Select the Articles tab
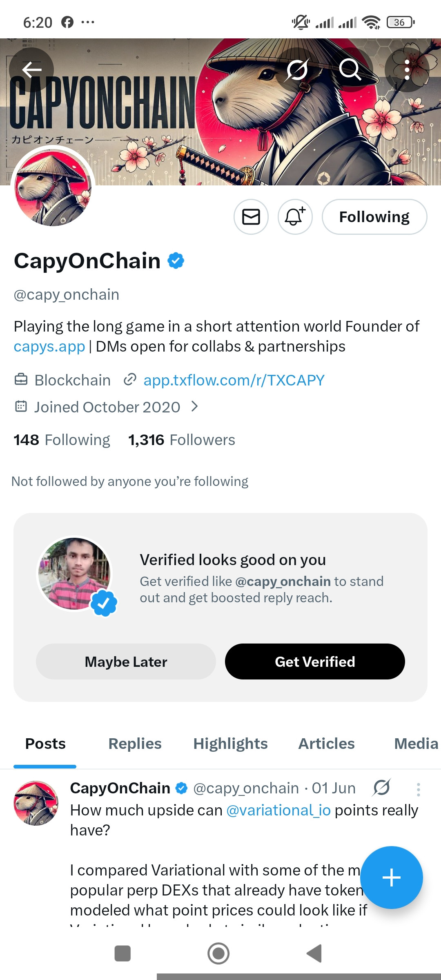The image size is (441, 980). 326,744
